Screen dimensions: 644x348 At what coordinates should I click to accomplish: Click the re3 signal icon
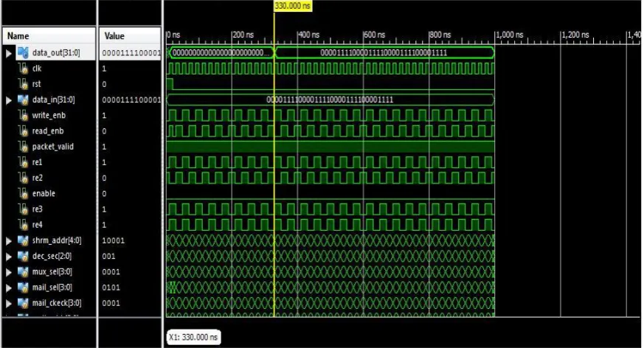23,209
